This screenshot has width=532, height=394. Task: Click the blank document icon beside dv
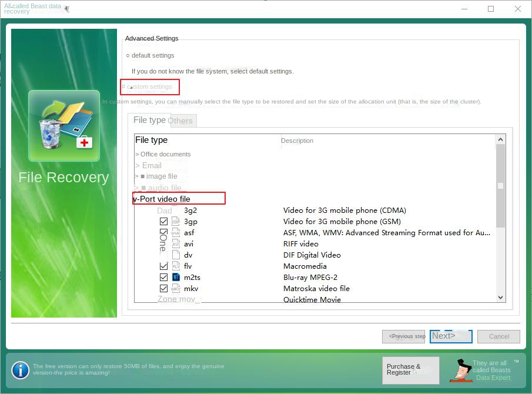pyautogui.click(x=176, y=255)
